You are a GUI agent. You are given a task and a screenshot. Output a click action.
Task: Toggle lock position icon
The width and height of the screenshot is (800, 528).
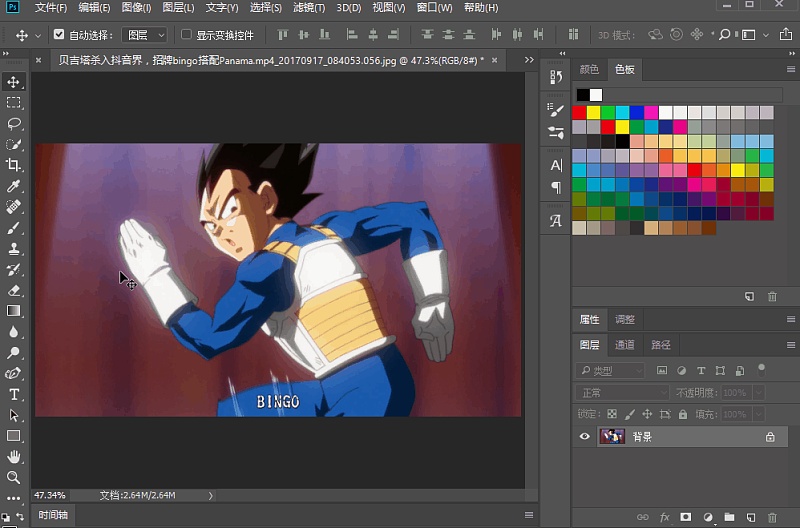[x=647, y=414]
